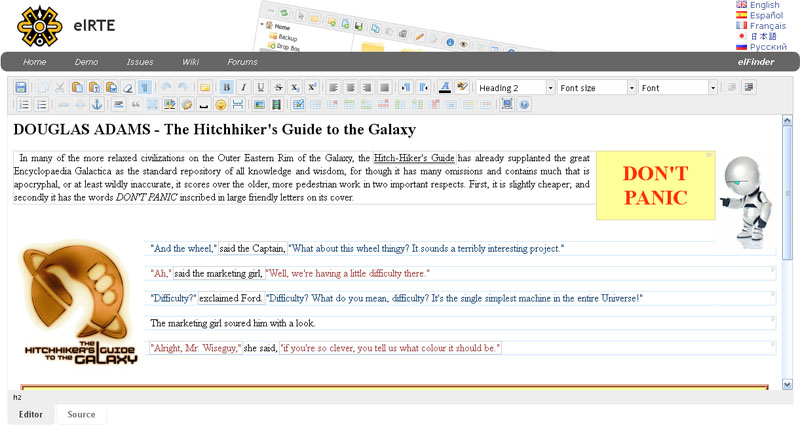Open the Heading 2 format dropdown
This screenshot has height=426, width=800.
pyautogui.click(x=515, y=88)
